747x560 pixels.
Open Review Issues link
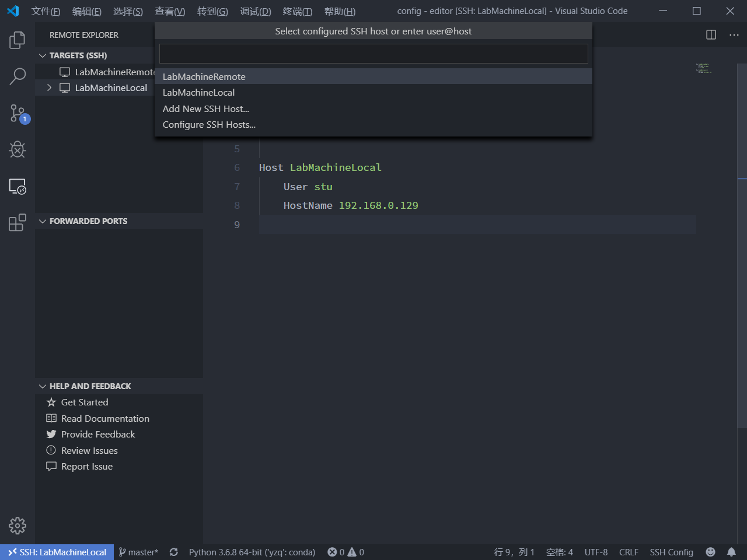(89, 450)
